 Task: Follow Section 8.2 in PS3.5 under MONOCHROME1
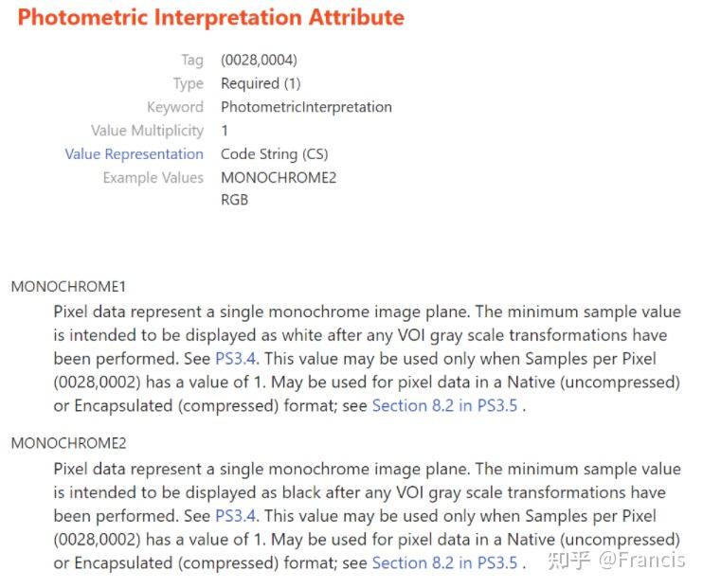click(x=444, y=405)
